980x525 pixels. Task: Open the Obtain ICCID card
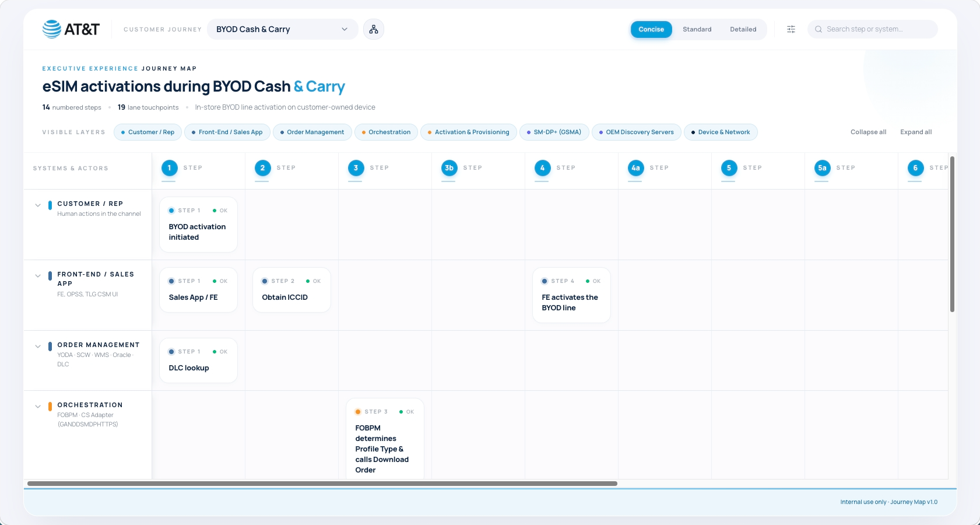[x=291, y=290]
